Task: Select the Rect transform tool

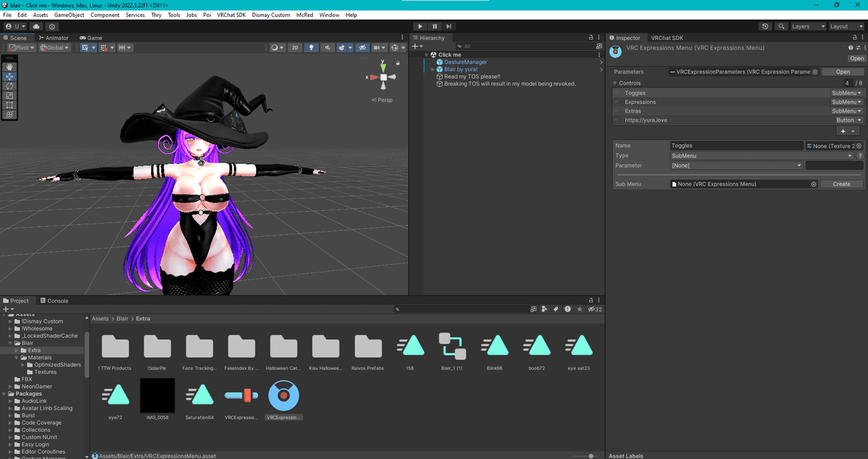Action: pyautogui.click(x=9, y=105)
